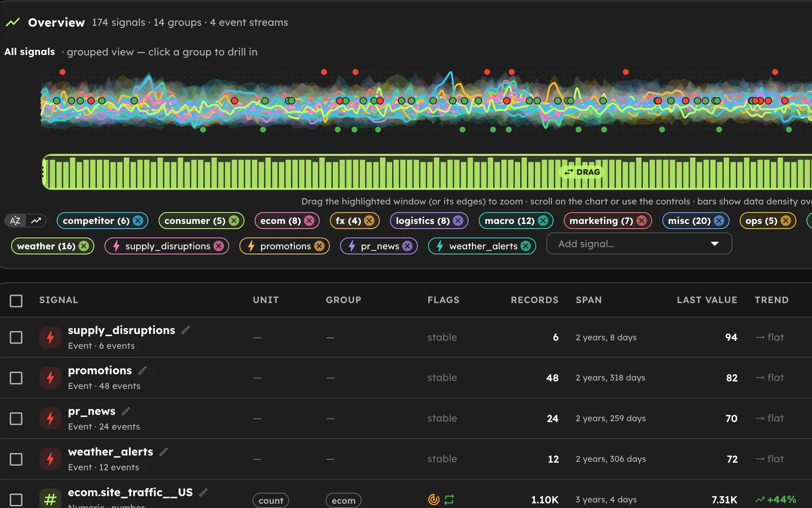
Task: Remove the marketing (7) group chip
Action: [x=641, y=220]
